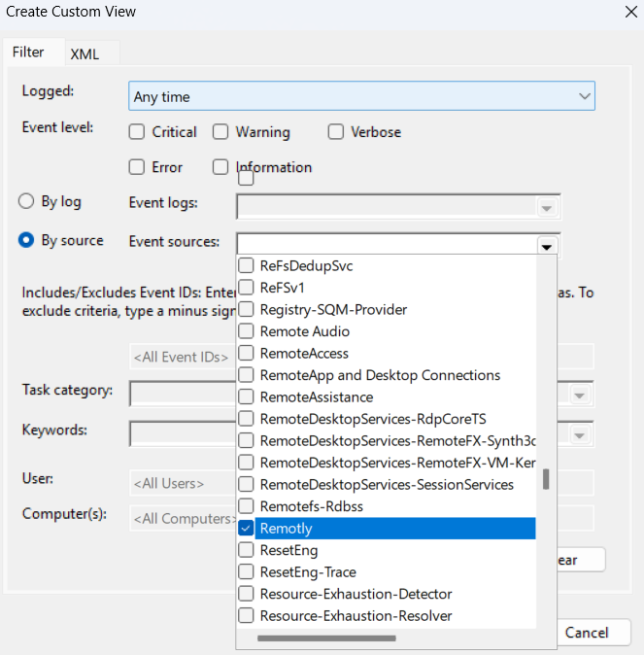Screen dimensions: 644x655
Task: Tick the Verbose event level checkbox
Action: click(336, 132)
